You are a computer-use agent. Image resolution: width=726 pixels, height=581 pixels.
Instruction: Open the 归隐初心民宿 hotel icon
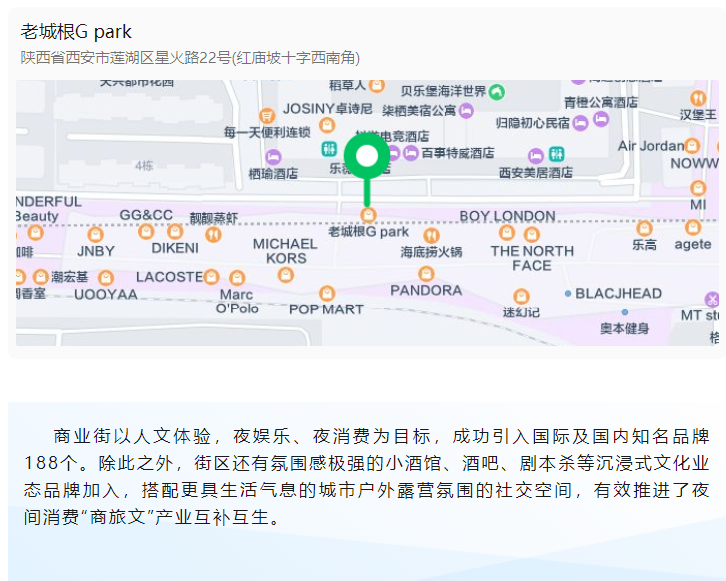tap(580, 123)
